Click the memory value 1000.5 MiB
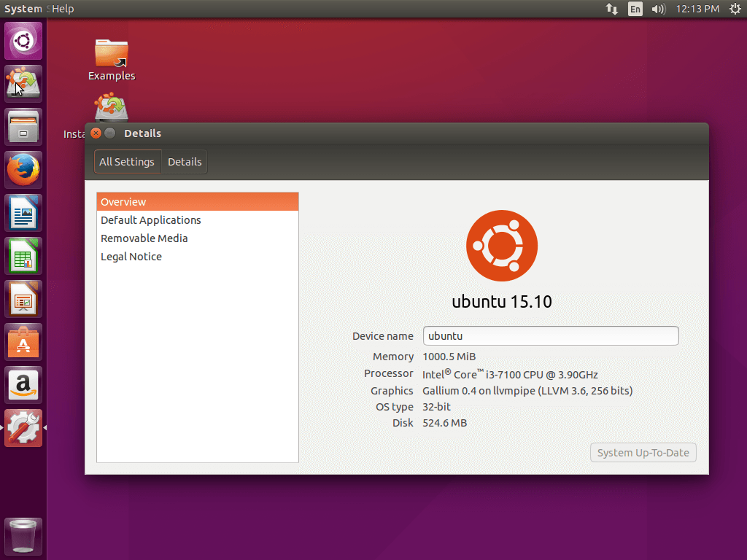Screen dimensions: 747x560 tap(449, 357)
